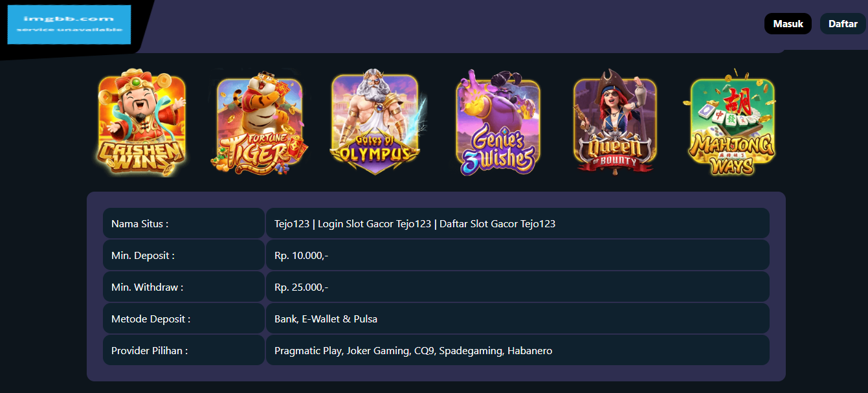This screenshot has height=393, width=868.
Task: Select the Queen of Bounty icon
Action: coord(614,122)
